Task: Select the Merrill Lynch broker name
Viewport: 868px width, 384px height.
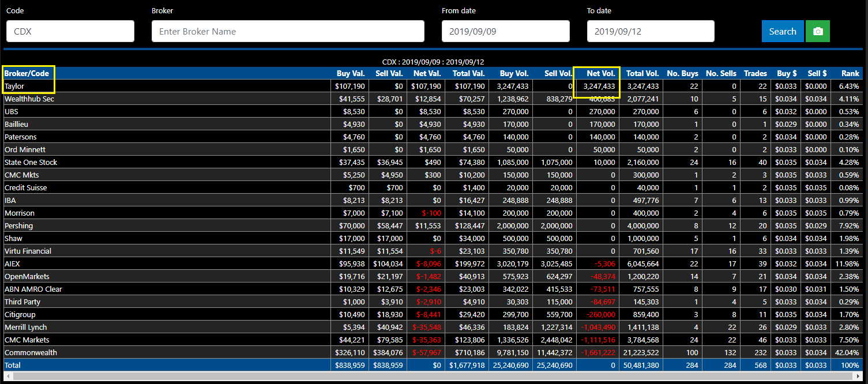Action: [26, 327]
